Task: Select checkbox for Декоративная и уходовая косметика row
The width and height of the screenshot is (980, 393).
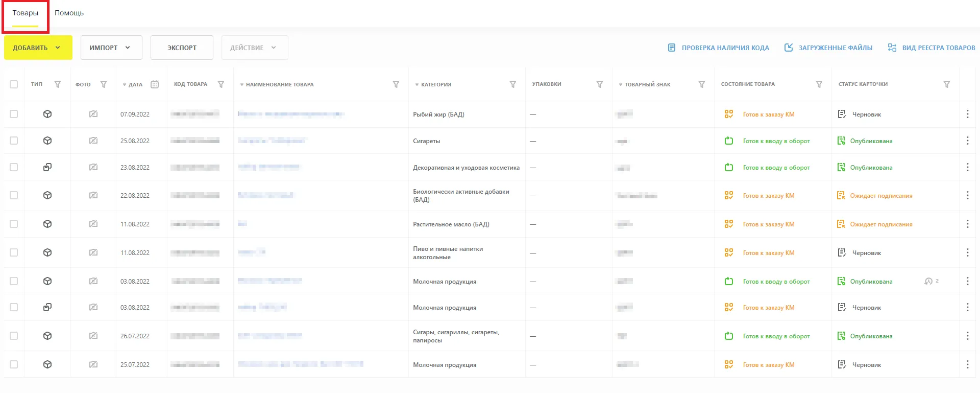Action: coord(14,168)
